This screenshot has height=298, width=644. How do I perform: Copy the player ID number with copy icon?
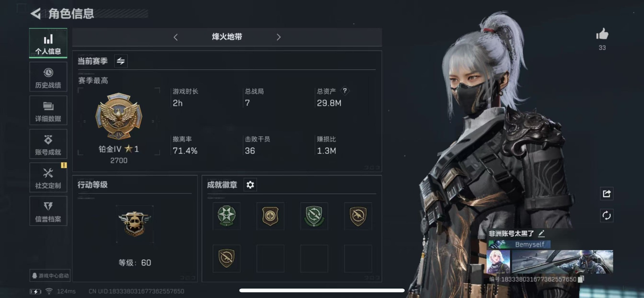click(581, 279)
